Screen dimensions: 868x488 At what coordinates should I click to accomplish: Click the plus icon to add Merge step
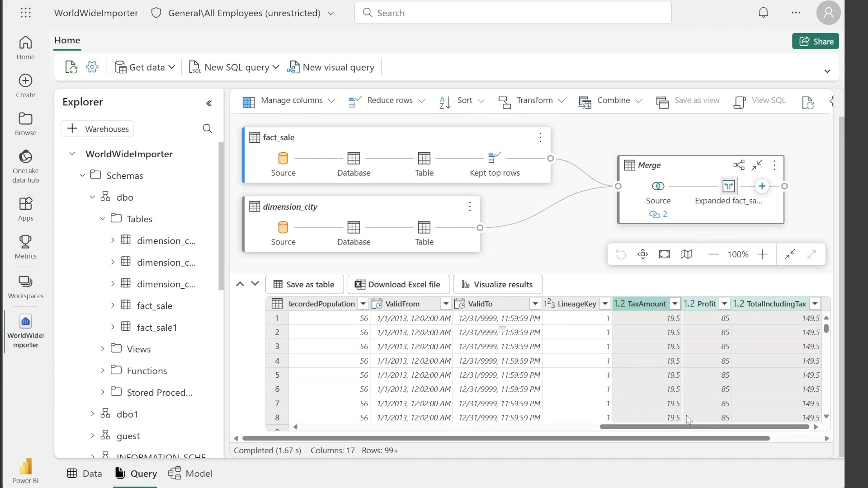(x=762, y=186)
